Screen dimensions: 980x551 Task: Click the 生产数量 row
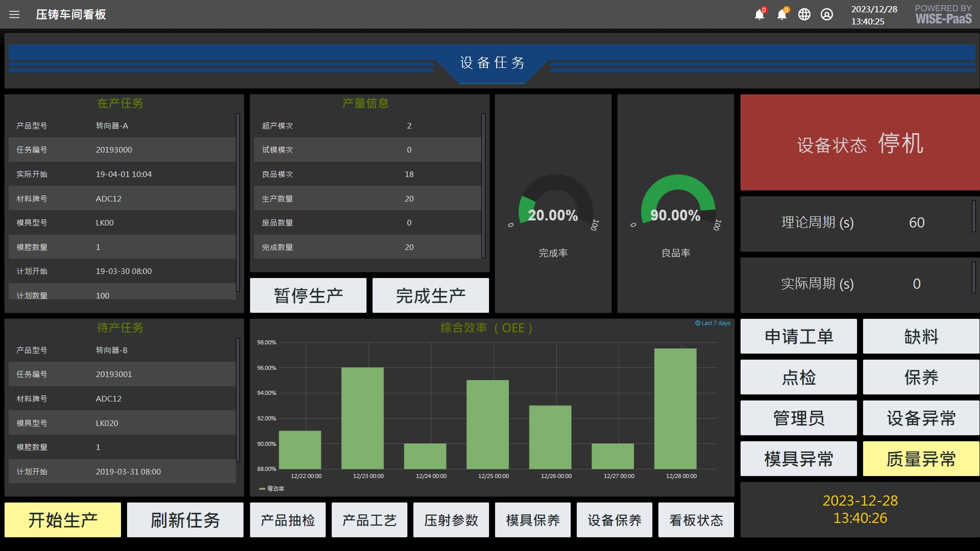pos(367,198)
